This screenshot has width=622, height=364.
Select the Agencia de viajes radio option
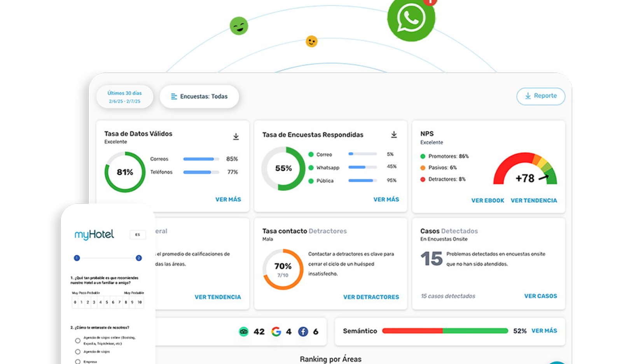pos(78,352)
